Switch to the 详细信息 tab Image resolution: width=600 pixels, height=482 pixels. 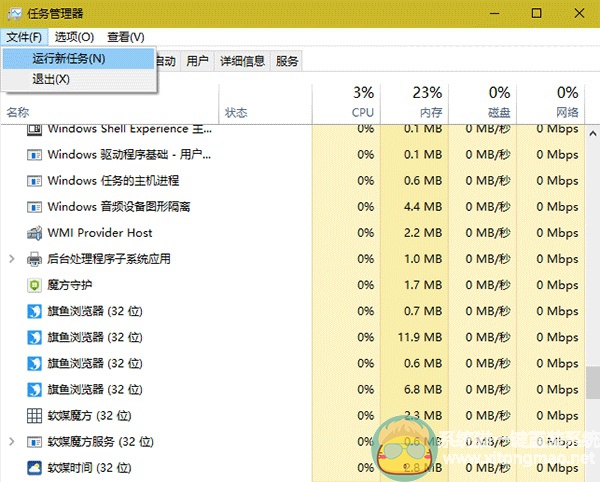(x=242, y=61)
